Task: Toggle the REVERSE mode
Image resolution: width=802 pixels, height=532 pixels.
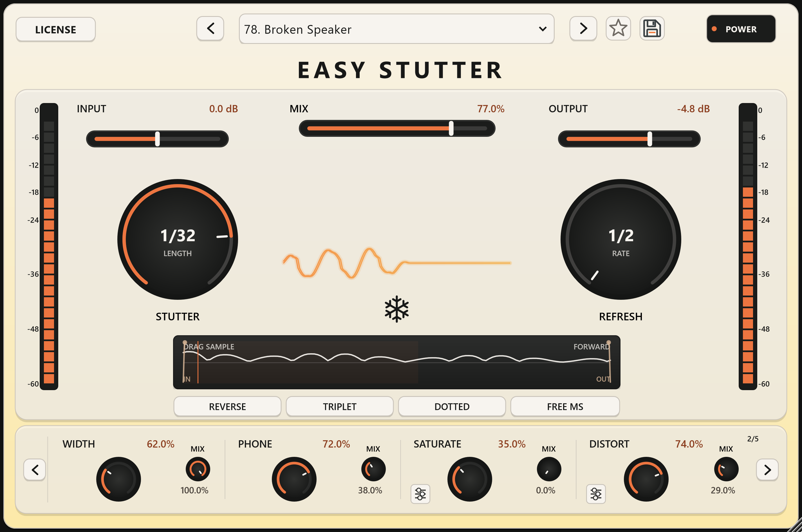Action: tap(227, 406)
